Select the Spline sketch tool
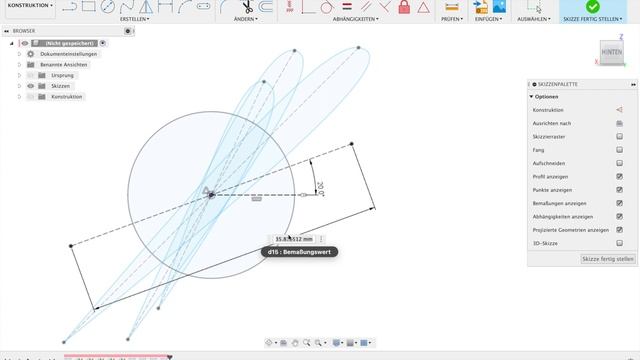This screenshot has width=640, height=360. [127, 7]
